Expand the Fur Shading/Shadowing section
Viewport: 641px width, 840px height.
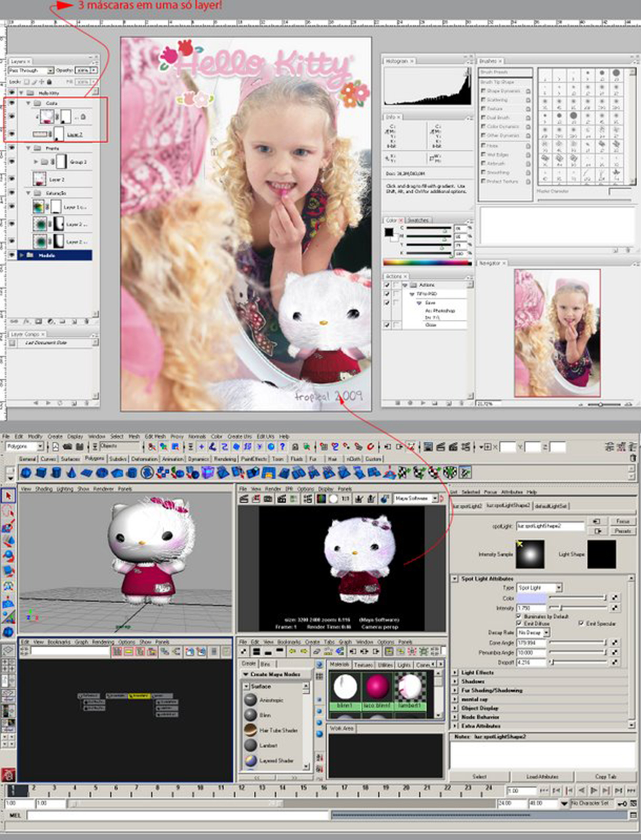pyautogui.click(x=455, y=690)
